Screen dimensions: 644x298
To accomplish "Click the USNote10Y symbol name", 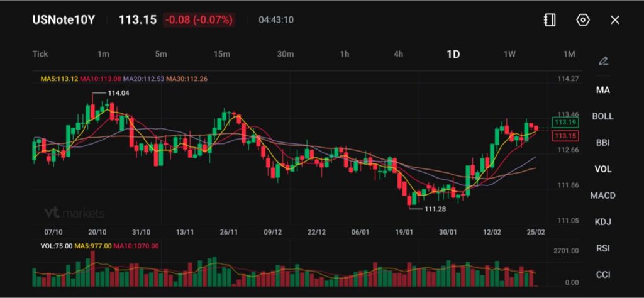I will tap(64, 19).
